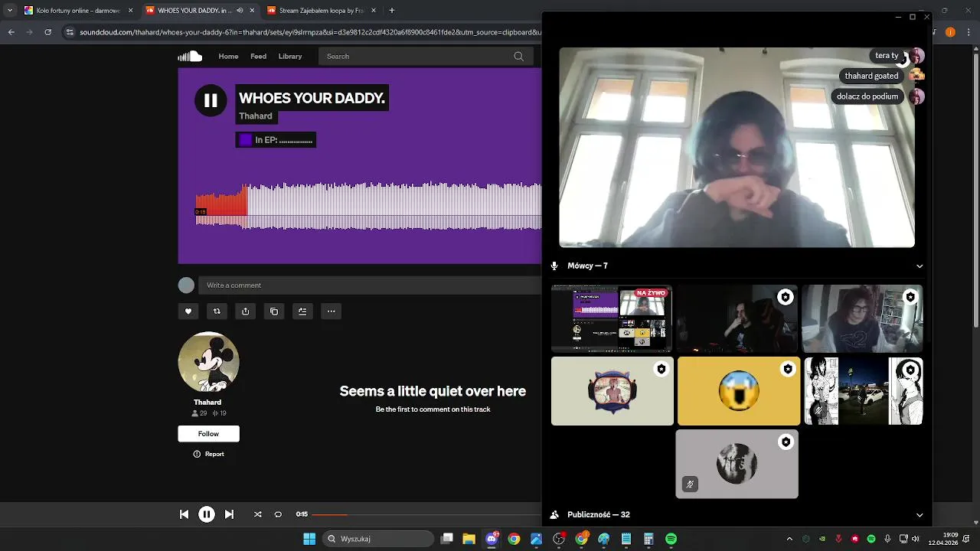Click the moderator badge on screaming emoji tile

click(x=787, y=370)
